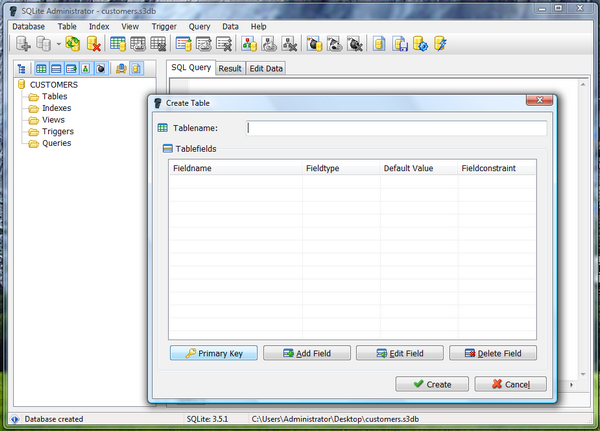Screen dimensions: 600x431
Task: Click the greyed Delete index toolbar icon
Action: click(x=224, y=44)
